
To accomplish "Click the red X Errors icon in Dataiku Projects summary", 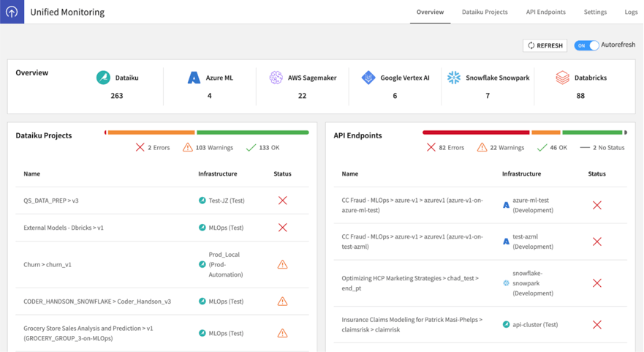I will (x=140, y=147).
